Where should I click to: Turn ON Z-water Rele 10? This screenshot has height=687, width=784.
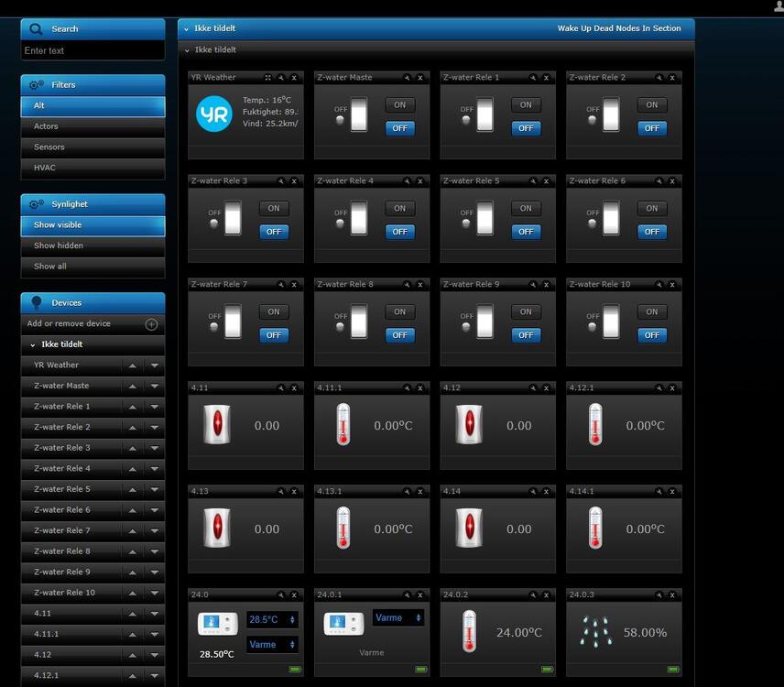tap(652, 312)
